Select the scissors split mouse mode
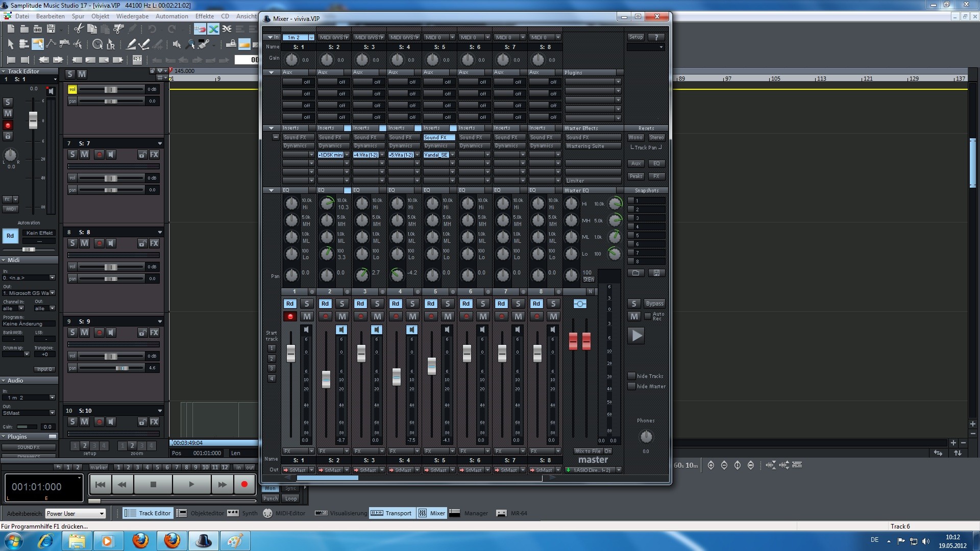980x551 pixels. click(78, 44)
